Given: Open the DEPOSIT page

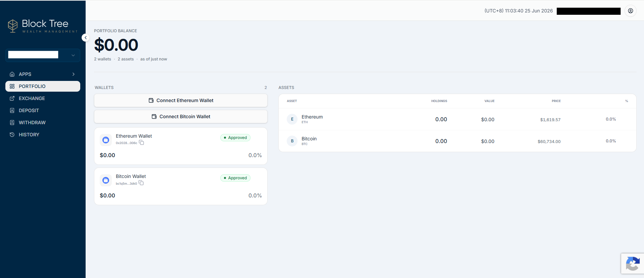Looking at the screenshot, I should 43,110.
